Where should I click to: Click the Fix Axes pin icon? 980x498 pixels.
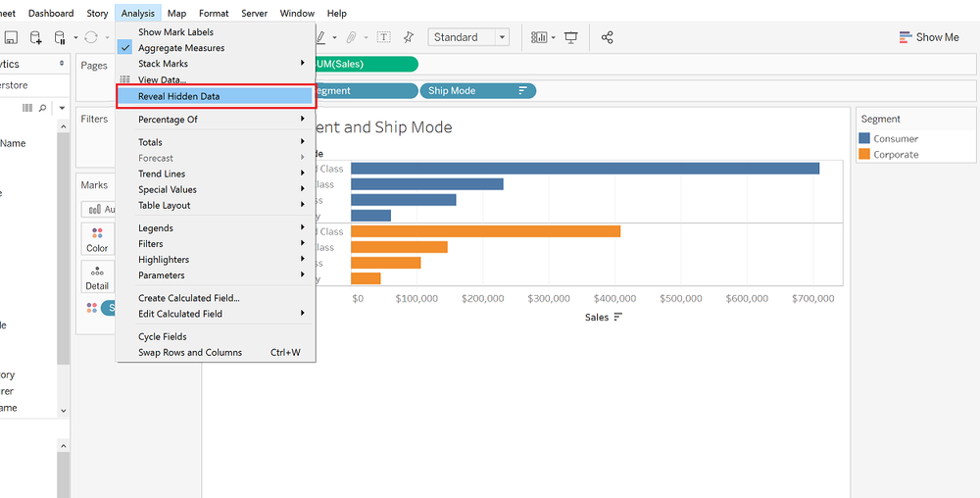[408, 37]
